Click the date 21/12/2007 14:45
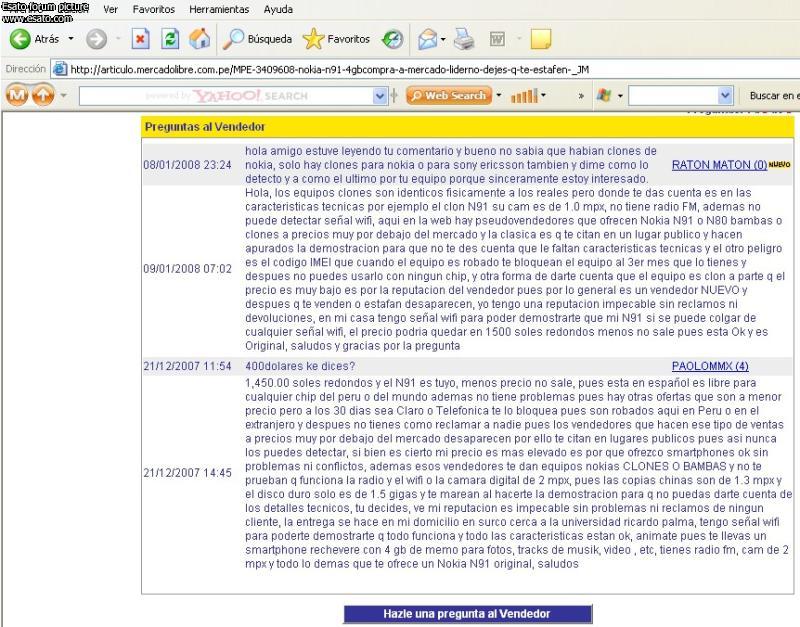The image size is (800, 627). coord(187,472)
